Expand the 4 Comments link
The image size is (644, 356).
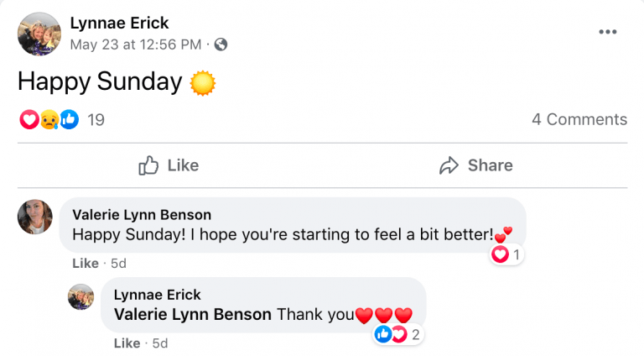(x=579, y=119)
